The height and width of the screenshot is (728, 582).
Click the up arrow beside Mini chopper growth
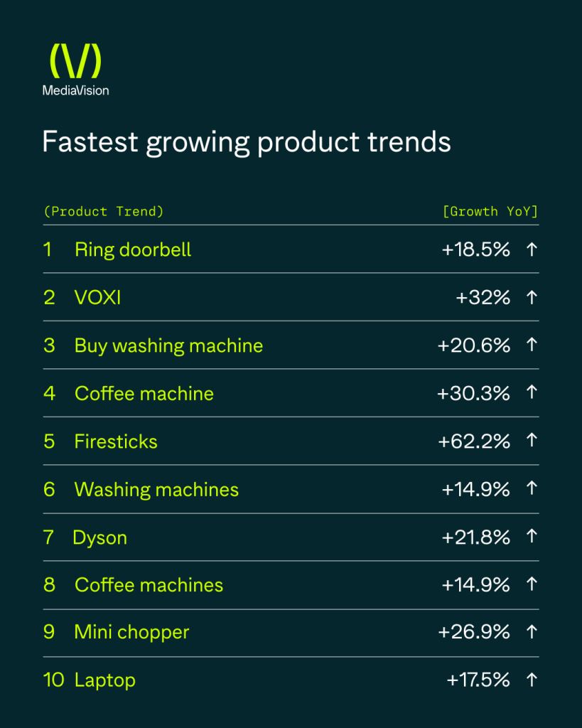coord(531,632)
